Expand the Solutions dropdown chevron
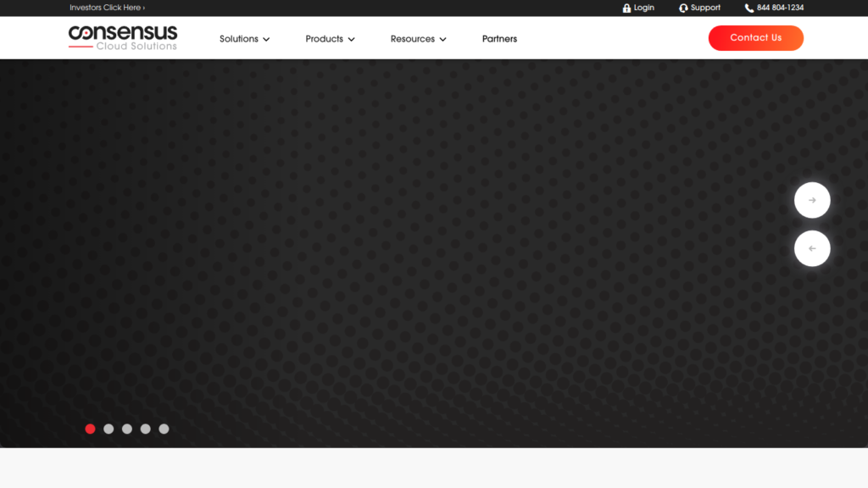This screenshot has width=868, height=488. point(266,39)
